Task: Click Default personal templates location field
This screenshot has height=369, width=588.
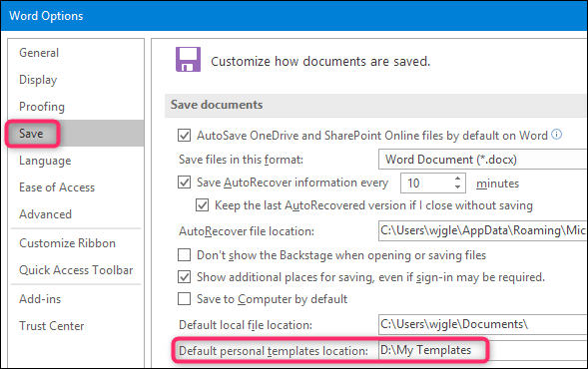Action: click(483, 350)
